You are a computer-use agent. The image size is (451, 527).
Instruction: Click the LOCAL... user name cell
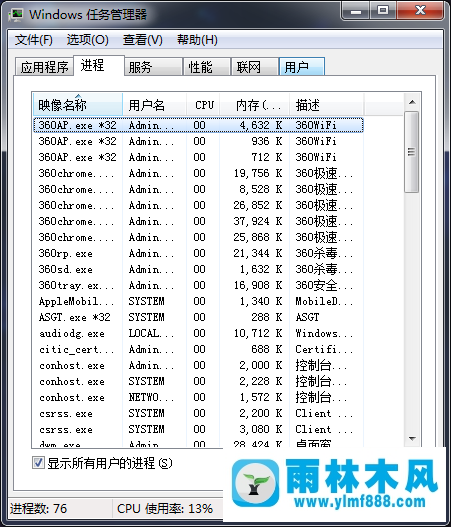point(151,333)
